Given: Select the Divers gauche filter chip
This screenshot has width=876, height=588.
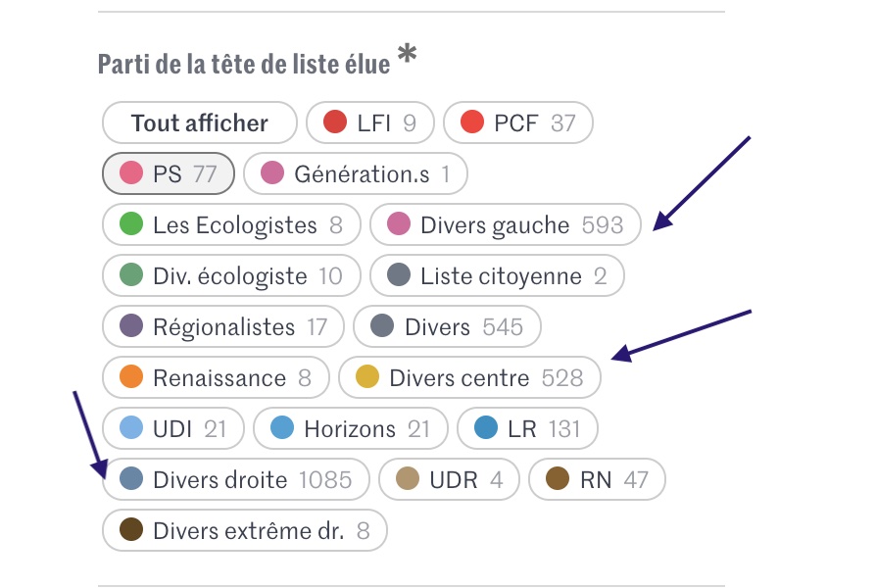Looking at the screenshot, I should pyautogui.click(x=505, y=225).
